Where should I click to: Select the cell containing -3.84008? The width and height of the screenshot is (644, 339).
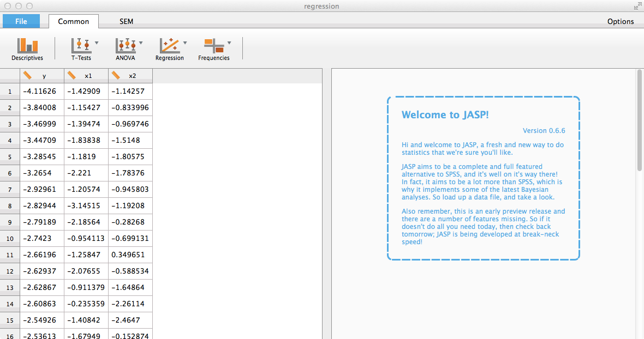point(42,108)
